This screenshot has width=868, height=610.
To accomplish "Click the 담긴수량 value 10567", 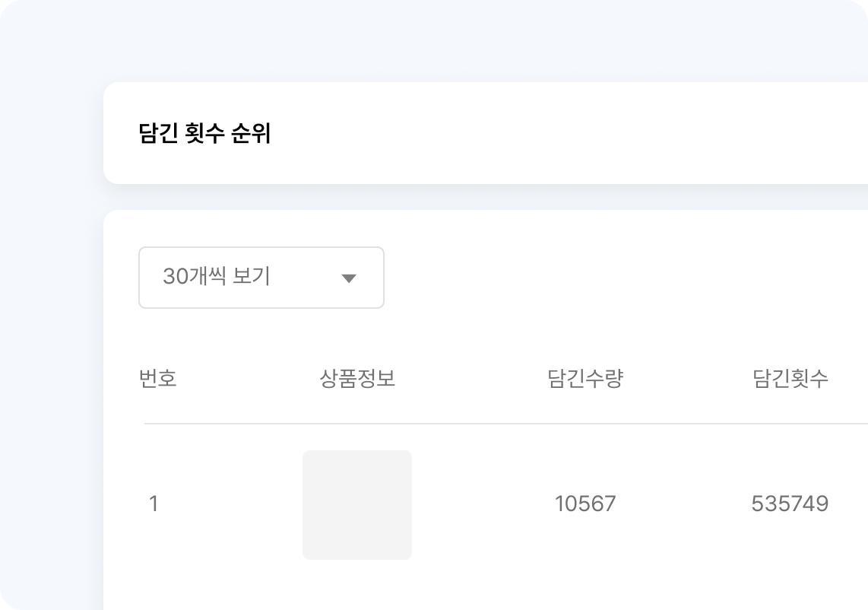I will tap(584, 504).
